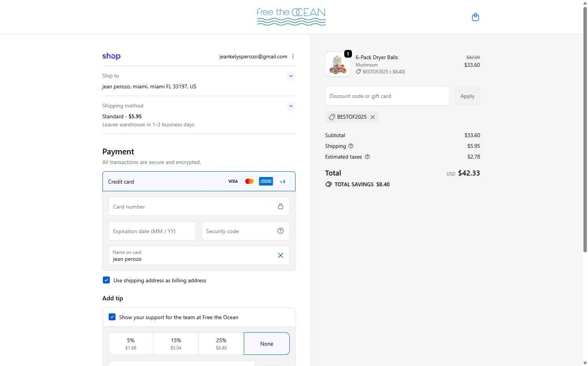Click the Mastercard icon
Viewport: 588px width, 366px height.
tap(249, 181)
